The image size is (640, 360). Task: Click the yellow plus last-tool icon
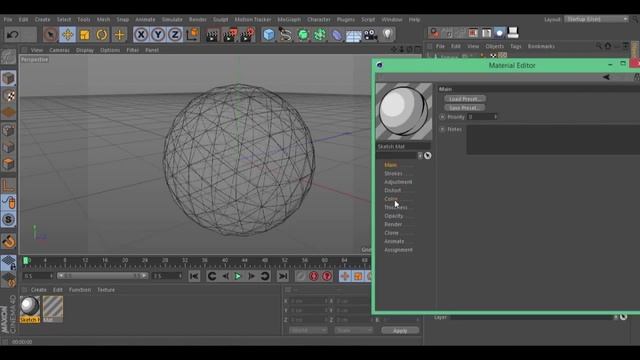(x=119, y=35)
